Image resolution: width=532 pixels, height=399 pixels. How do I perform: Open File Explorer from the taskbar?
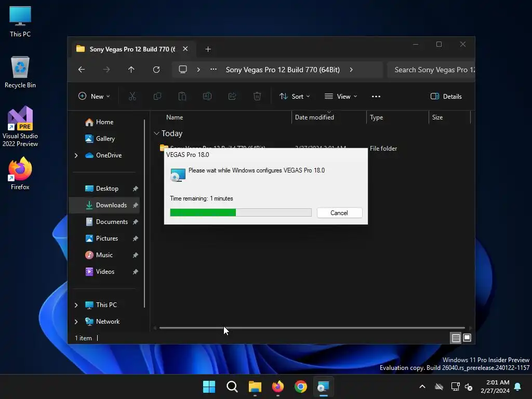[x=255, y=387]
